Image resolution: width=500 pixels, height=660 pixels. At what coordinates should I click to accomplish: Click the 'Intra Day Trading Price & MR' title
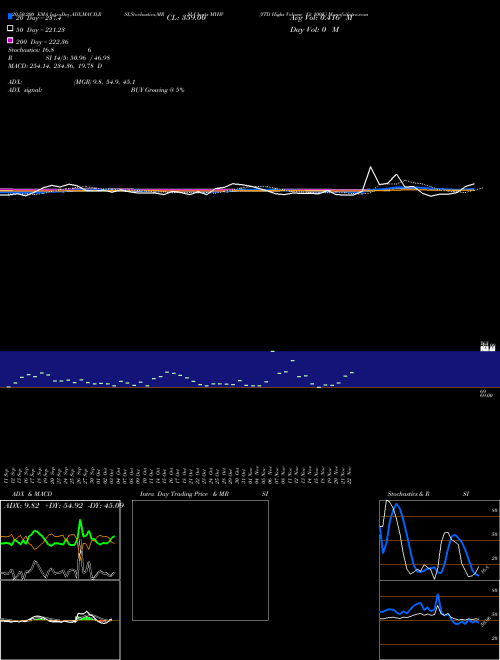[x=184, y=494]
